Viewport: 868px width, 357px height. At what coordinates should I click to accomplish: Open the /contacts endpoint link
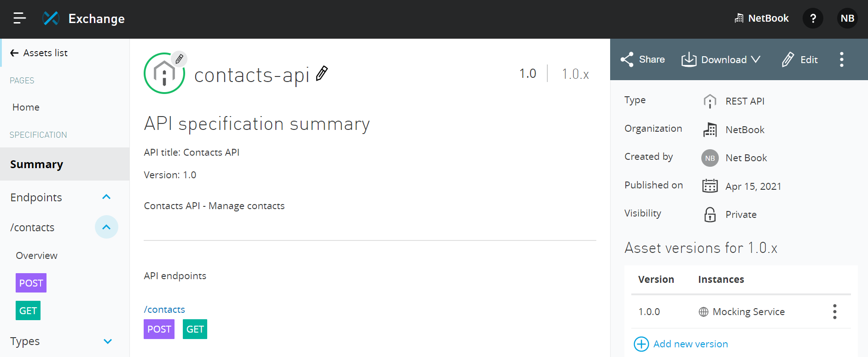164,309
